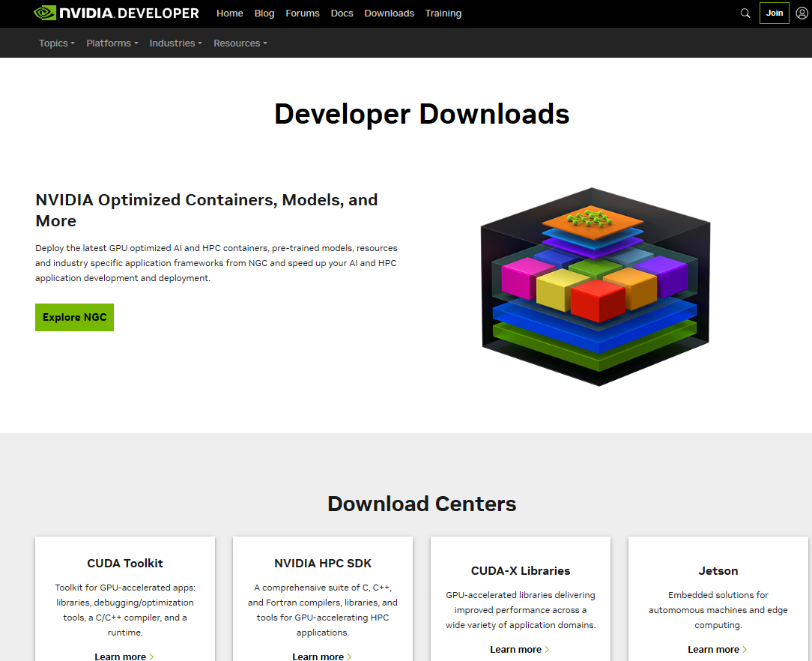The height and width of the screenshot is (661, 812).
Task: Expand the Platforms dropdown menu
Action: pyautogui.click(x=112, y=43)
